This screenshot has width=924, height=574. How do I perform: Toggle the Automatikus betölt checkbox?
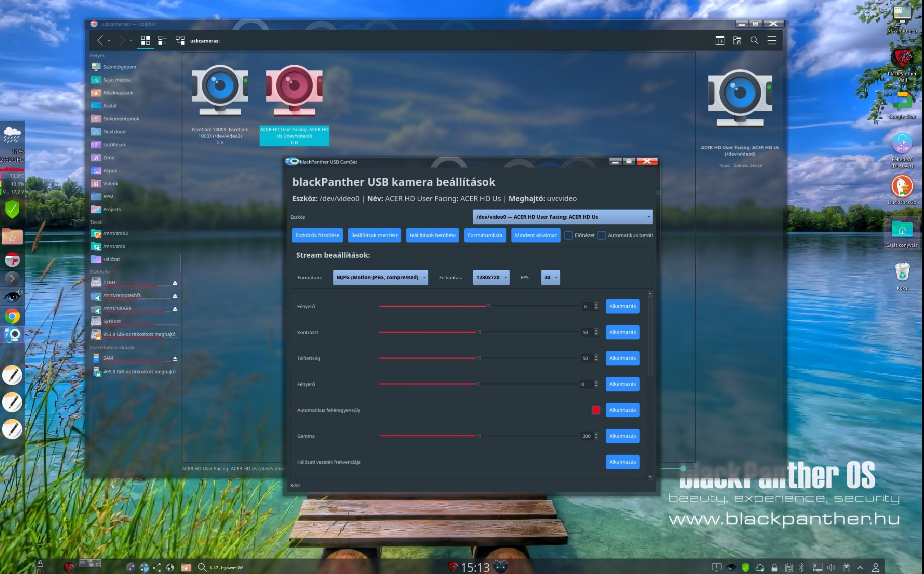602,235
